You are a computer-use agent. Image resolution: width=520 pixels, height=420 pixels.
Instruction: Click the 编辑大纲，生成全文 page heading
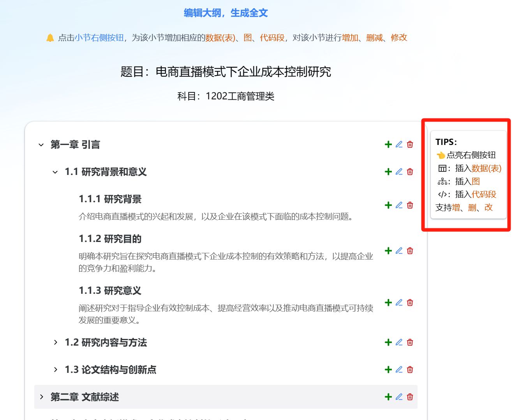[x=226, y=13]
